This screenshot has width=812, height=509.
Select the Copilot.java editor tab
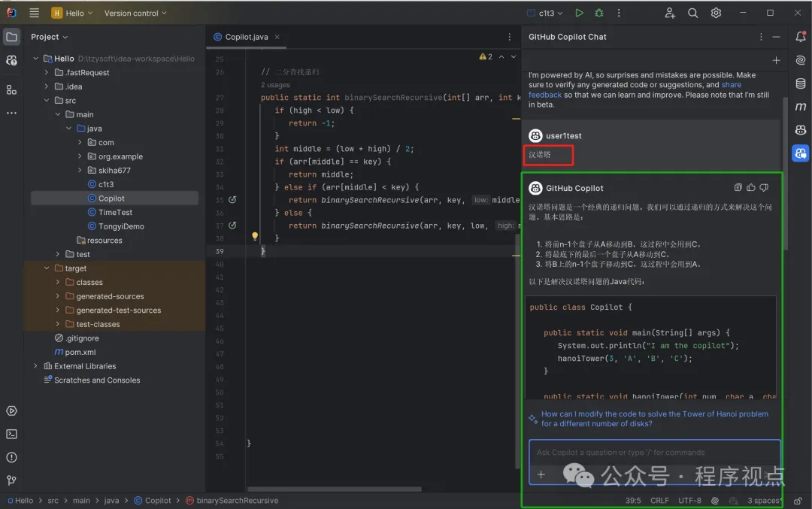point(247,37)
